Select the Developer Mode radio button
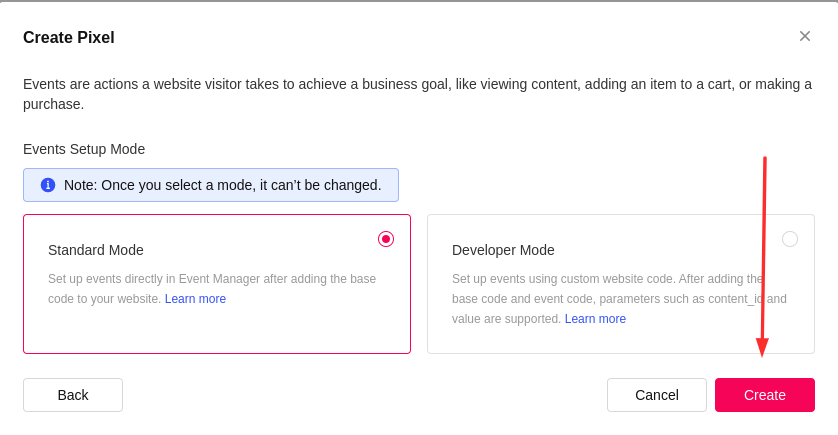Viewport: 838px width, 435px height. pos(790,239)
